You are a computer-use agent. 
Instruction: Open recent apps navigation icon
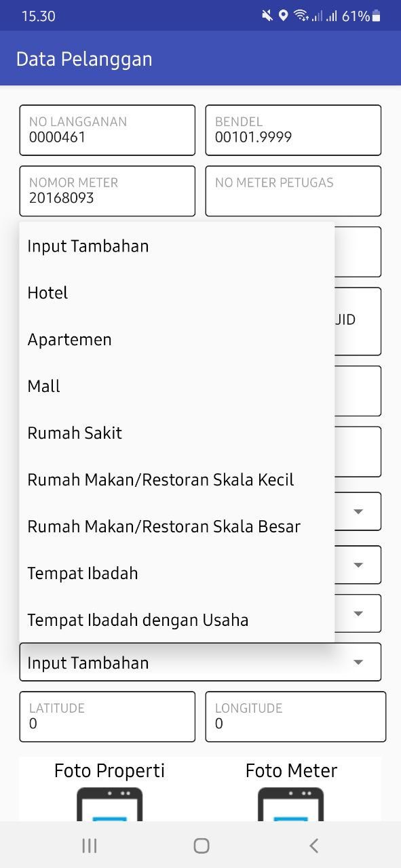pyautogui.click(x=89, y=846)
